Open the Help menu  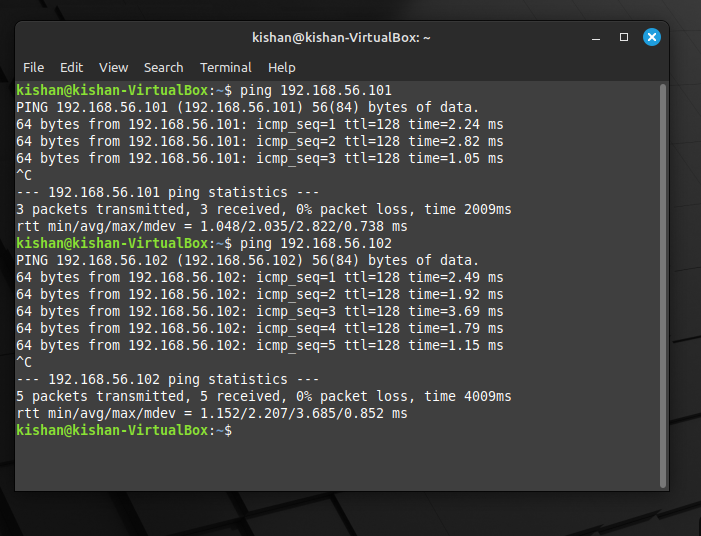coord(282,68)
